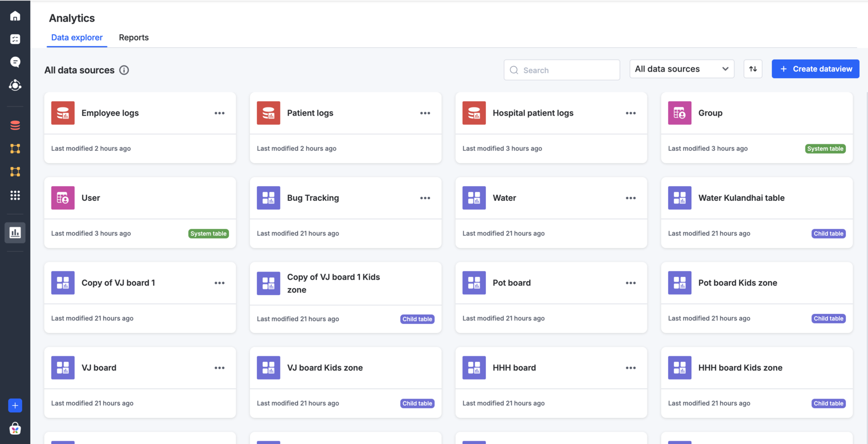Open the tasks checklist sidebar icon
This screenshot has width=868, height=444.
coord(15,39)
